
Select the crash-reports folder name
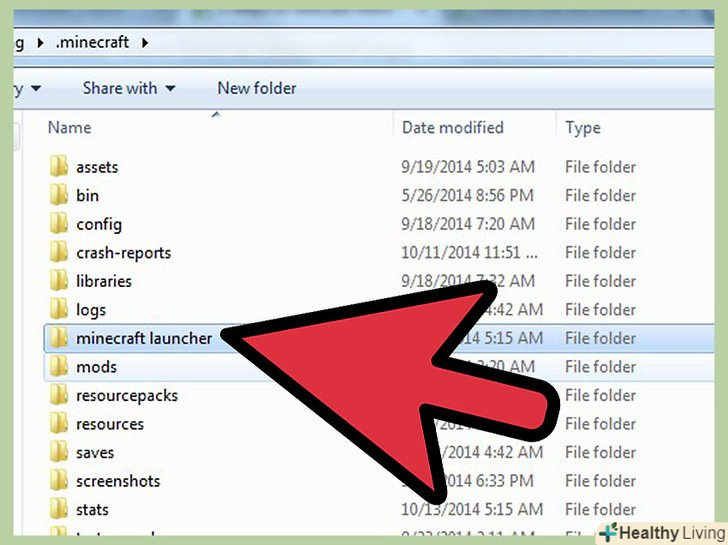point(124,253)
